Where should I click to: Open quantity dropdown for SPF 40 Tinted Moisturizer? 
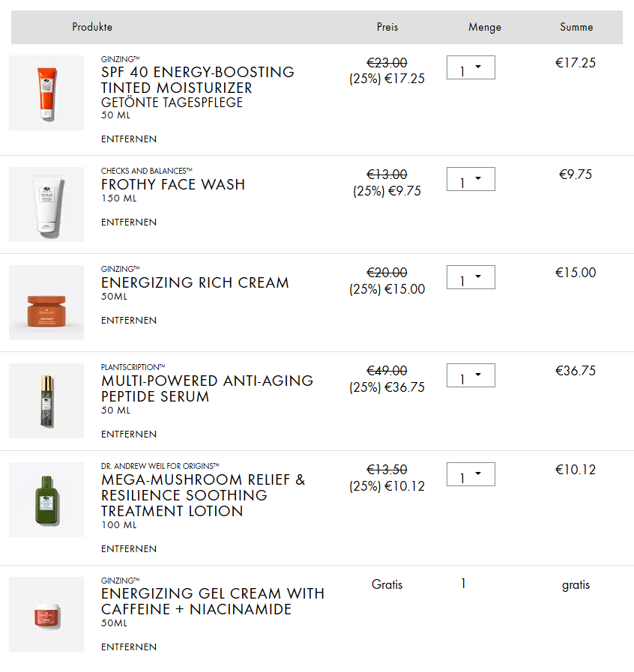[x=471, y=68]
